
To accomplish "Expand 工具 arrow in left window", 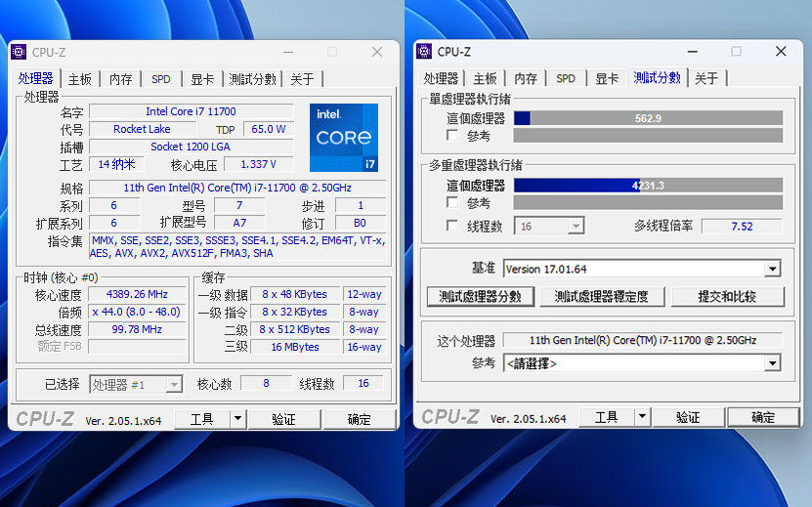I will click(238, 419).
